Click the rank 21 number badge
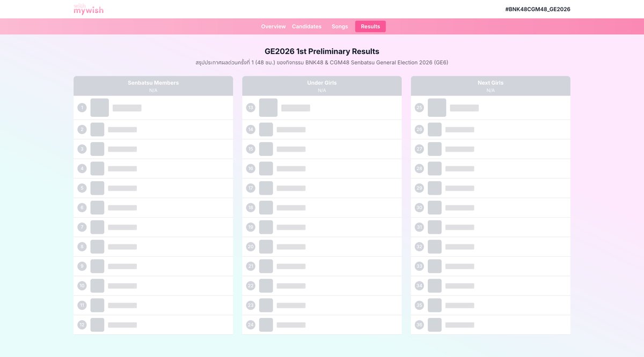644x357 pixels. pyautogui.click(x=251, y=266)
